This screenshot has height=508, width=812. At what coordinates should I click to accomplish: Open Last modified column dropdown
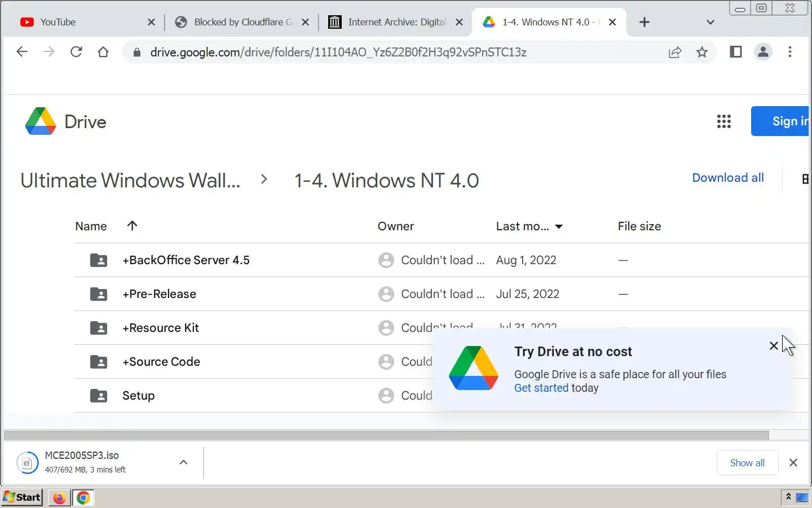559,227
